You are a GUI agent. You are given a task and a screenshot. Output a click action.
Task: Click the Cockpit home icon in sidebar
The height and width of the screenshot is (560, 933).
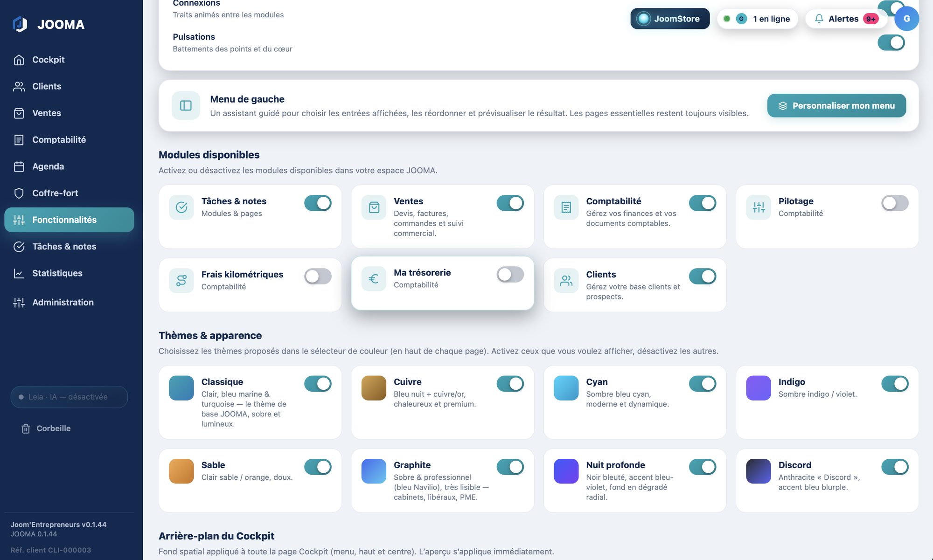tap(19, 60)
